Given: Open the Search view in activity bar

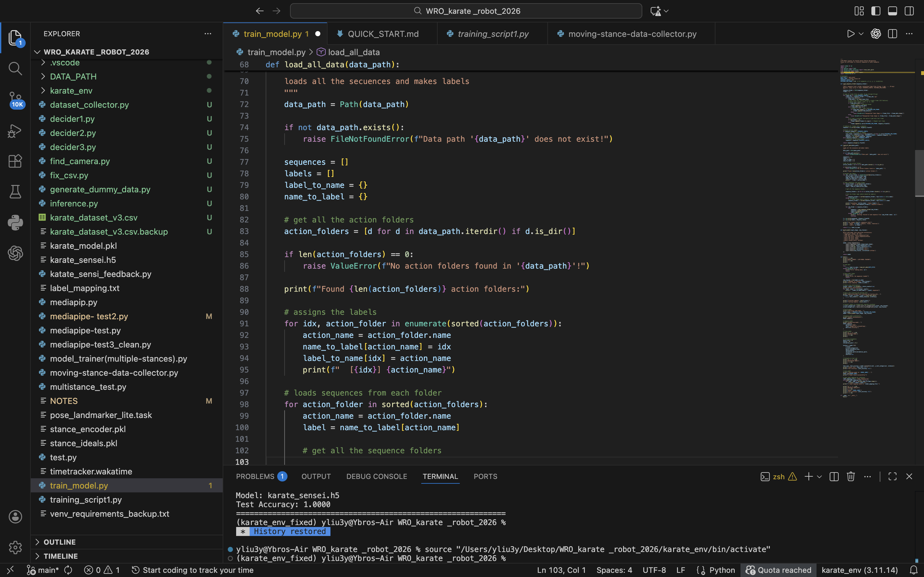Looking at the screenshot, I should tap(15, 69).
